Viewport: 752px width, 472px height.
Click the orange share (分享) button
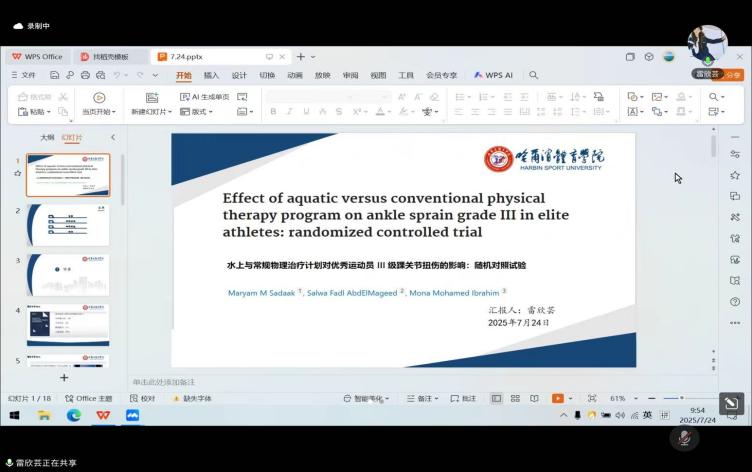(x=733, y=75)
